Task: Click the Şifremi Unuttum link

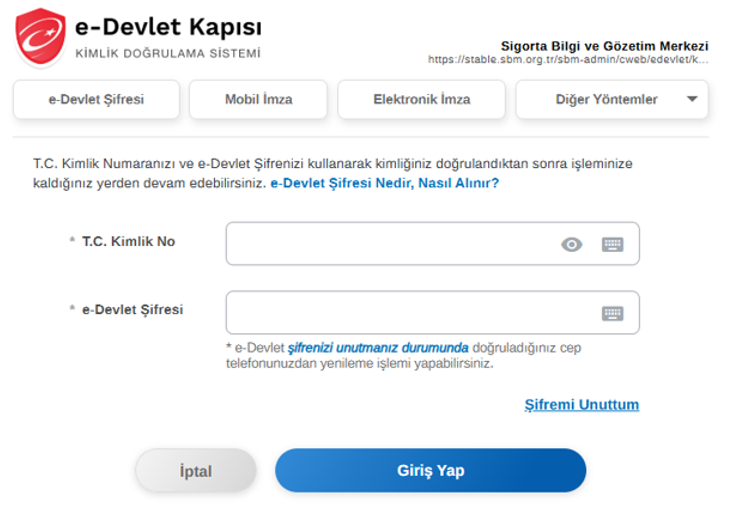Action: tap(581, 405)
